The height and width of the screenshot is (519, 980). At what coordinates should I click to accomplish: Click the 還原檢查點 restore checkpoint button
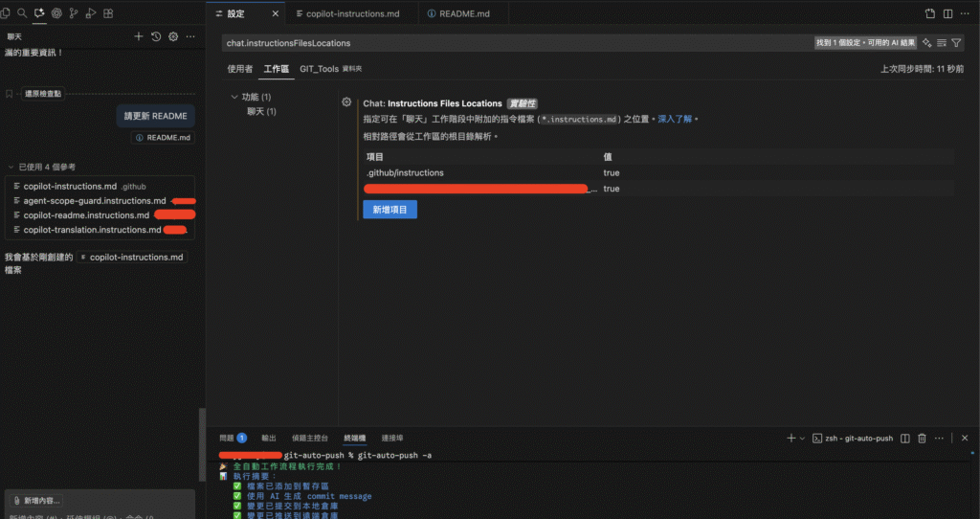42,94
